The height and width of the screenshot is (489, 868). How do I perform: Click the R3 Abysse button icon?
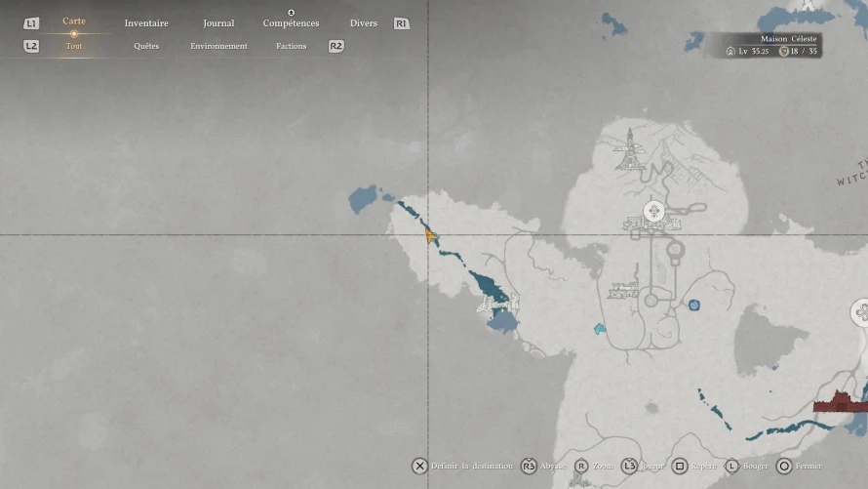click(529, 466)
